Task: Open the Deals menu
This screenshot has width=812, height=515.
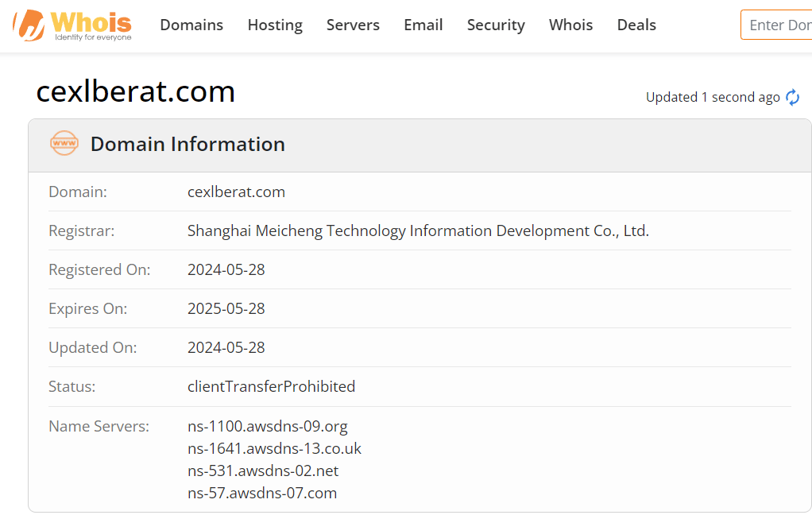Action: pyautogui.click(x=636, y=25)
